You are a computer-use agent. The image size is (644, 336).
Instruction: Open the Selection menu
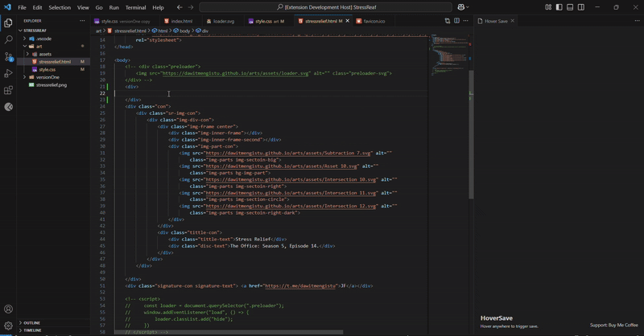60,7
